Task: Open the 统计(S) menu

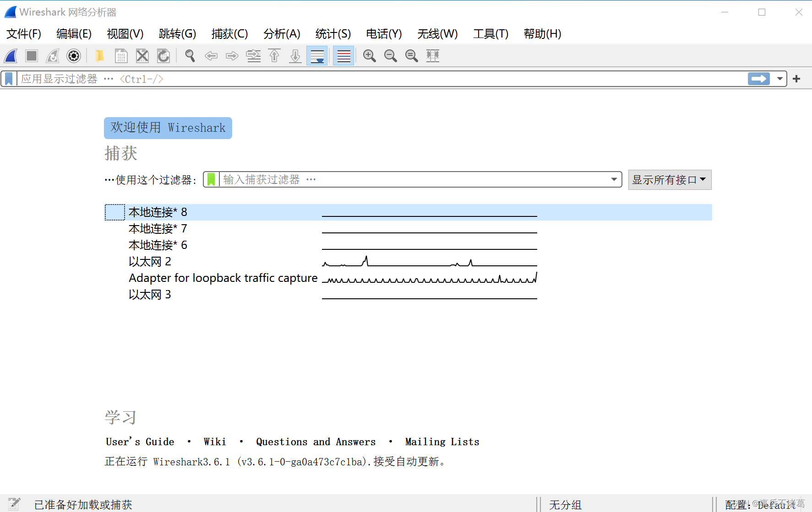Action: coord(333,34)
